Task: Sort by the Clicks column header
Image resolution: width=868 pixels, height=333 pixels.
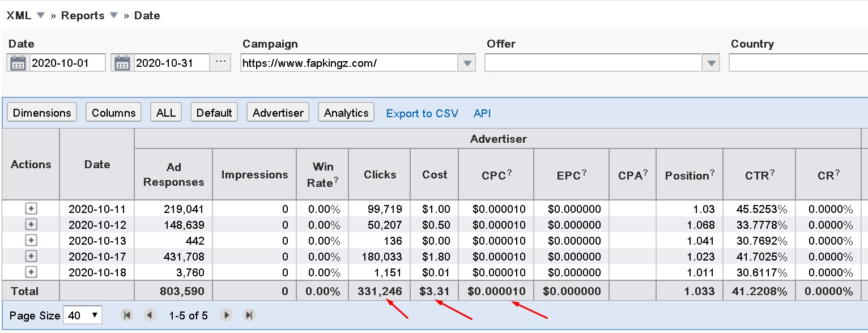Action: [380, 174]
